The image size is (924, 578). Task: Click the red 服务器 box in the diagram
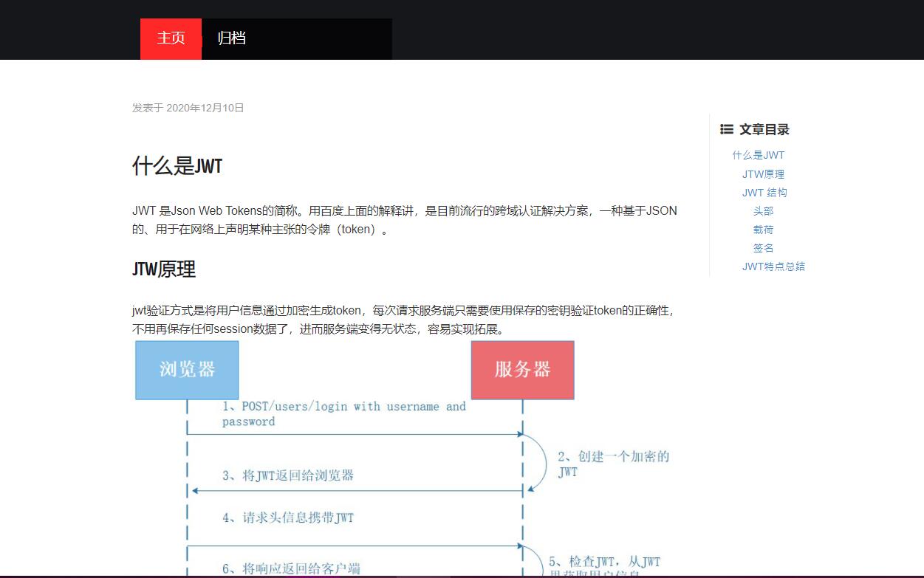pyautogui.click(x=522, y=370)
